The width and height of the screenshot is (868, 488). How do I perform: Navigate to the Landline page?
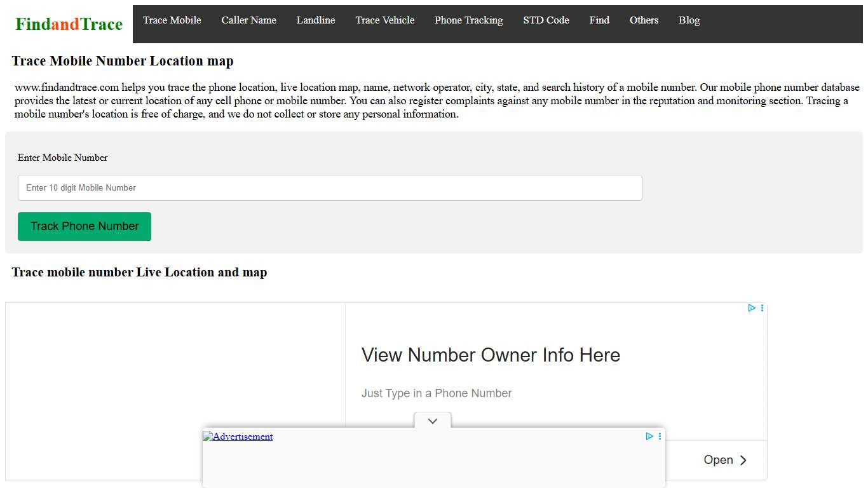point(315,20)
